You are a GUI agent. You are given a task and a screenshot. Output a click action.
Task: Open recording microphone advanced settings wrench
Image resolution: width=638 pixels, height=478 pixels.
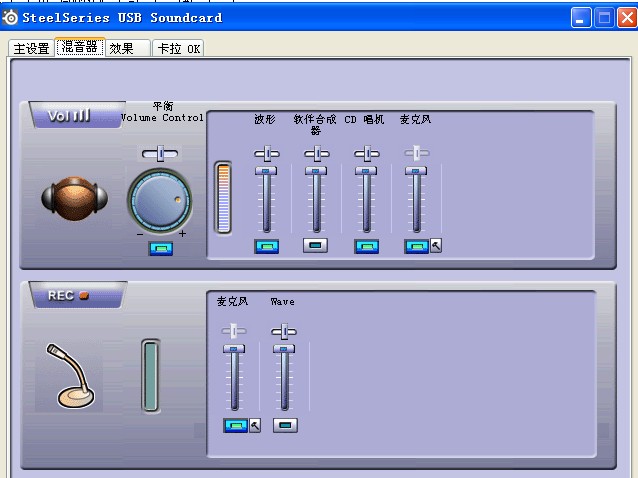pyautogui.click(x=254, y=425)
